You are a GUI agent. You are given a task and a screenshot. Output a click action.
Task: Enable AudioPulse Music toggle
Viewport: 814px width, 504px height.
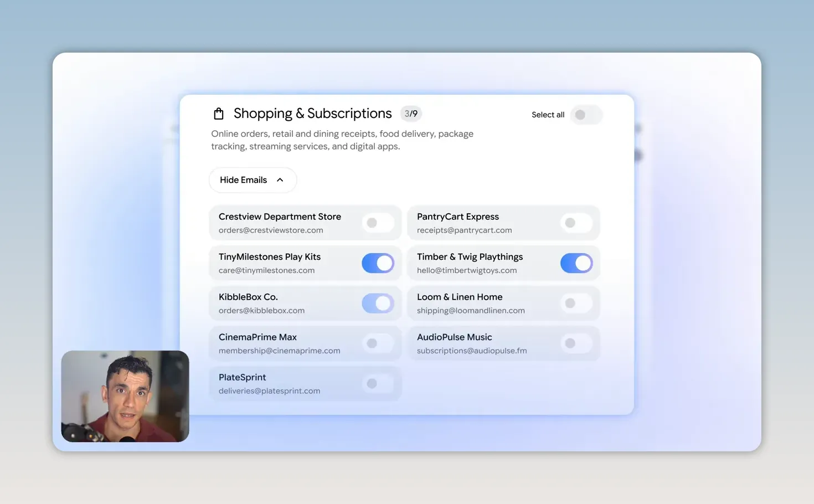[576, 343]
